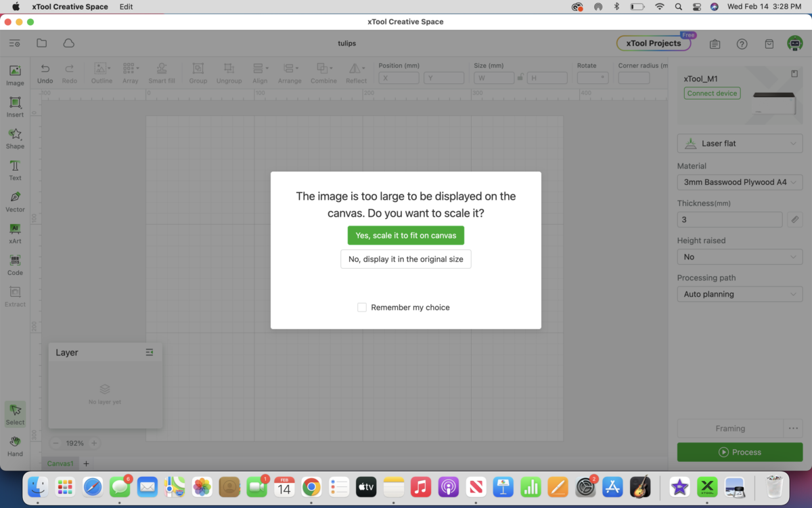Choose the Shape tool

tap(15, 139)
